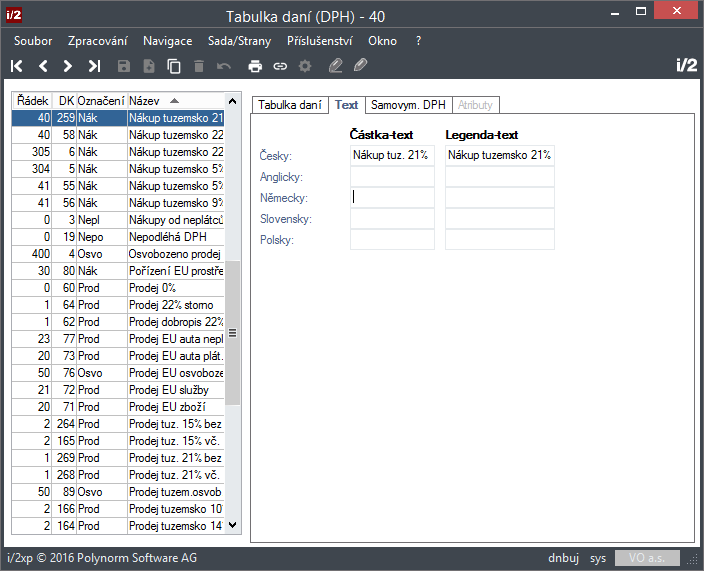
Task: Click the Anglicky Částka-text field
Action: click(x=392, y=176)
